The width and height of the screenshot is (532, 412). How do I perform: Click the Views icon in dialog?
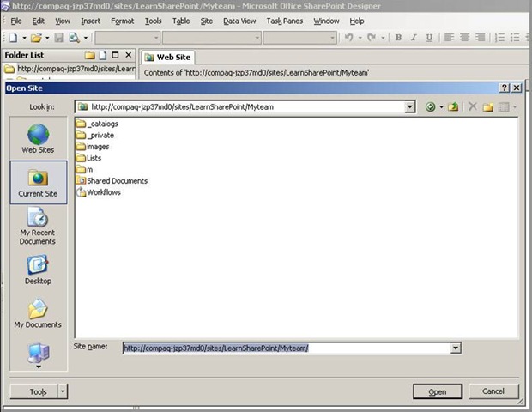504,107
